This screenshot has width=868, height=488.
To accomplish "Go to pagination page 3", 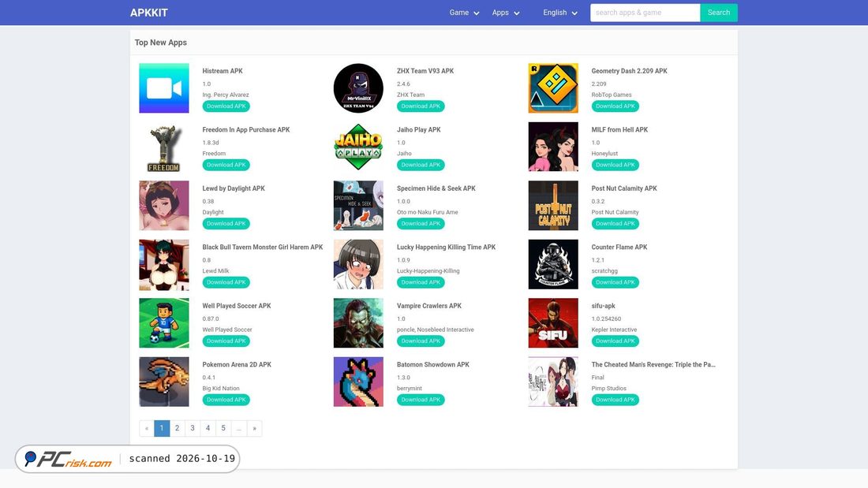I will 193,428.
